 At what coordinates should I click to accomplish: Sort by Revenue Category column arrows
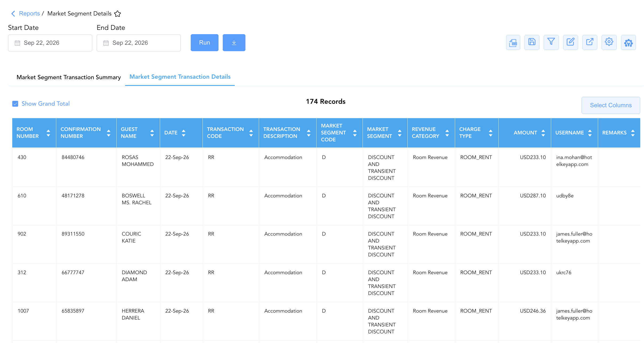tap(447, 133)
